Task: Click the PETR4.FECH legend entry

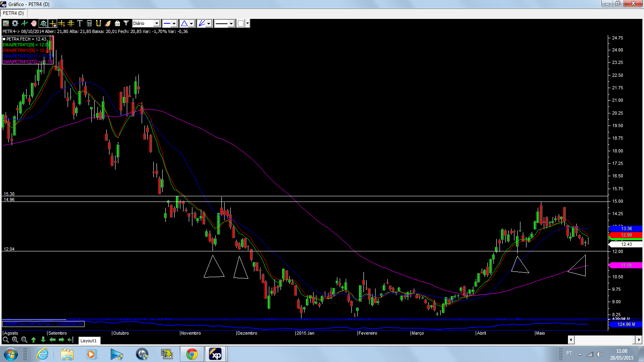Action: coord(25,39)
